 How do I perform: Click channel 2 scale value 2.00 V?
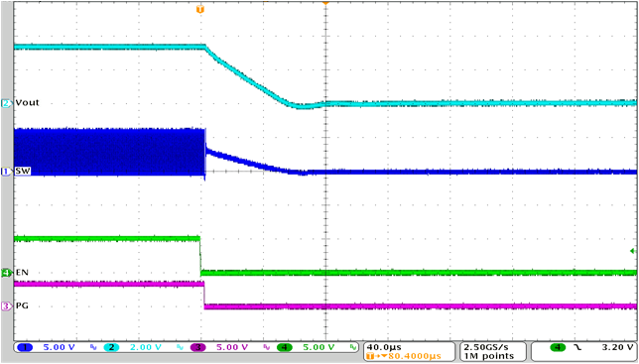[x=146, y=347]
